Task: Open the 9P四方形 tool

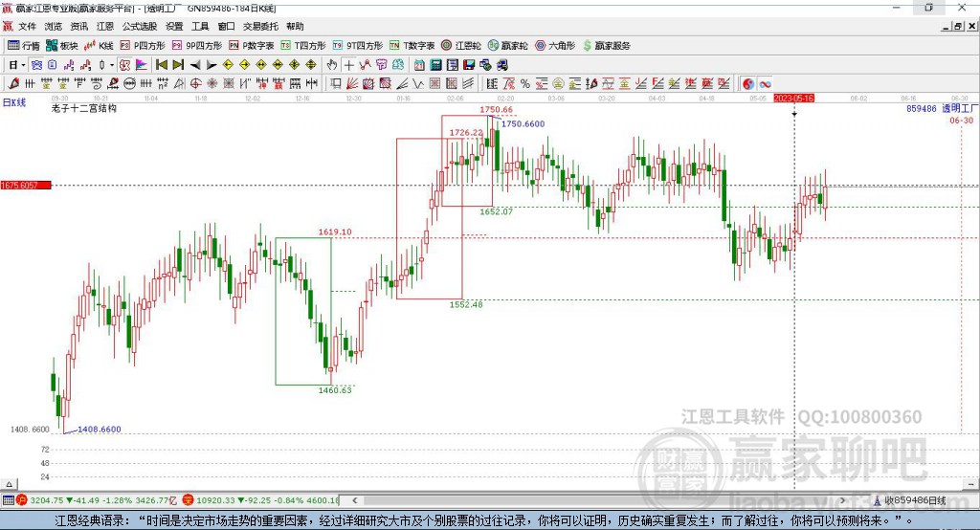Action: tap(197, 46)
